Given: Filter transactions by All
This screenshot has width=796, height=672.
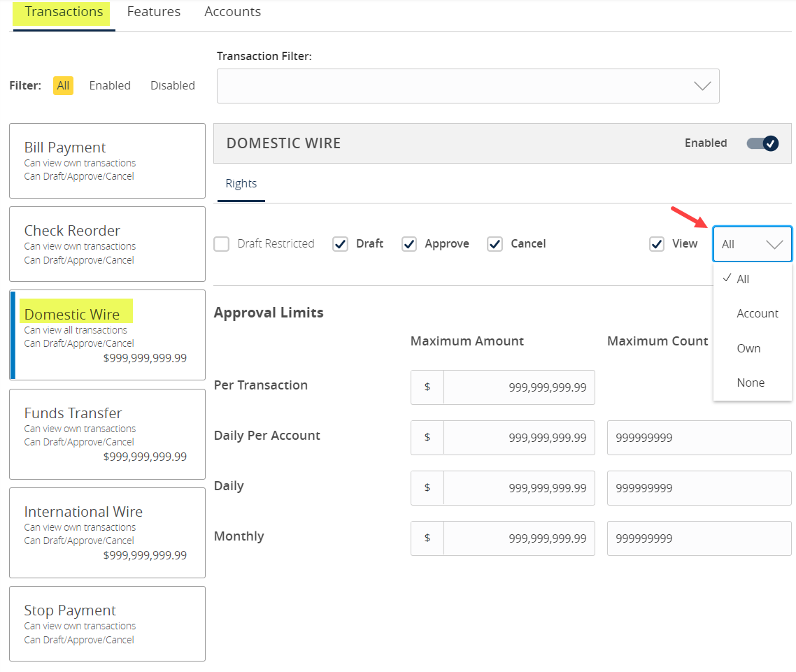Looking at the screenshot, I should point(63,86).
